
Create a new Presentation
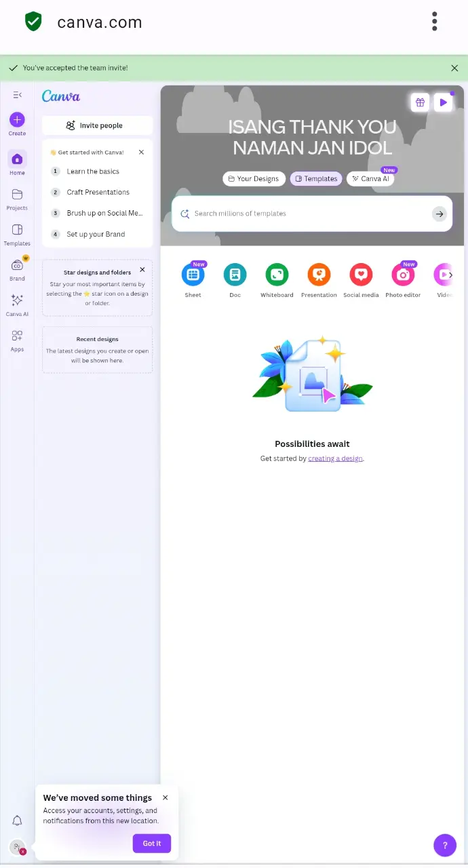(319, 281)
